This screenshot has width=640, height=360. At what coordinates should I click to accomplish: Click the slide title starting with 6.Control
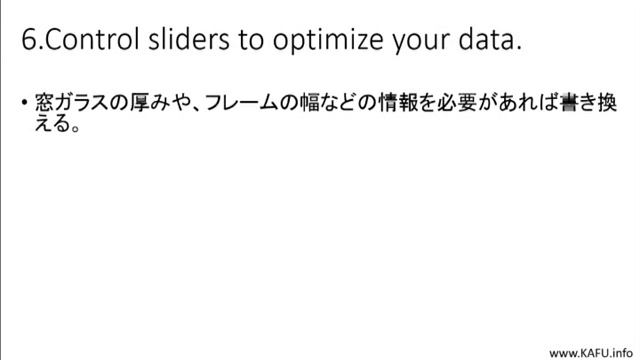pos(271,40)
